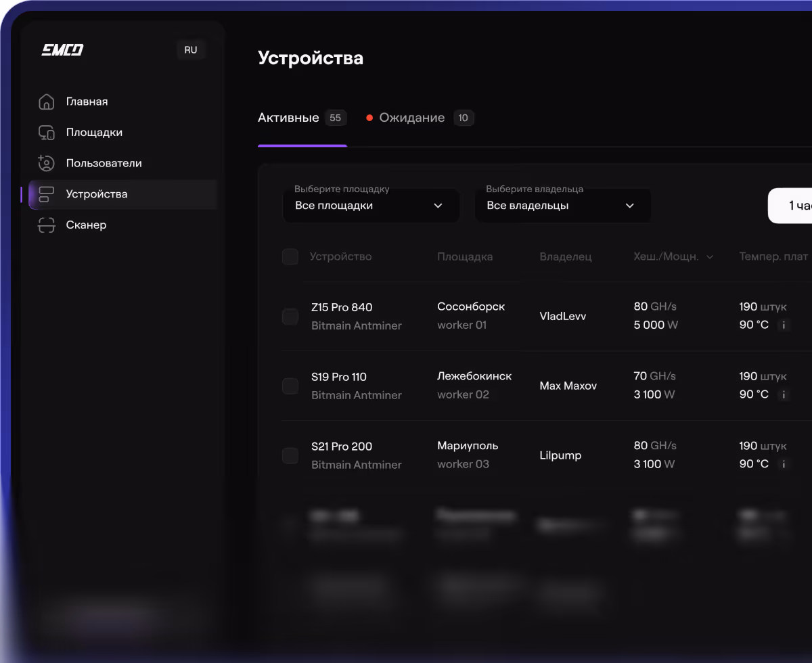This screenshot has width=812, height=663.
Task: Check the S21 Pro 200 row checkbox
Action: point(290,455)
